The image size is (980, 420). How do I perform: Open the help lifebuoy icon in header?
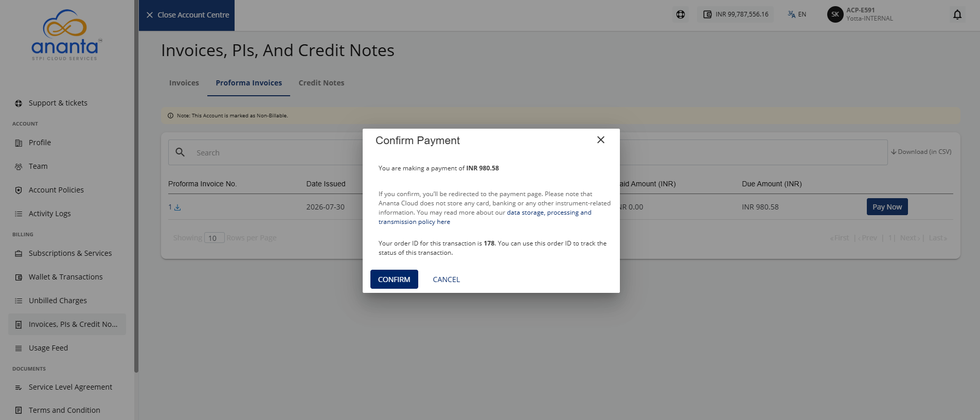681,14
